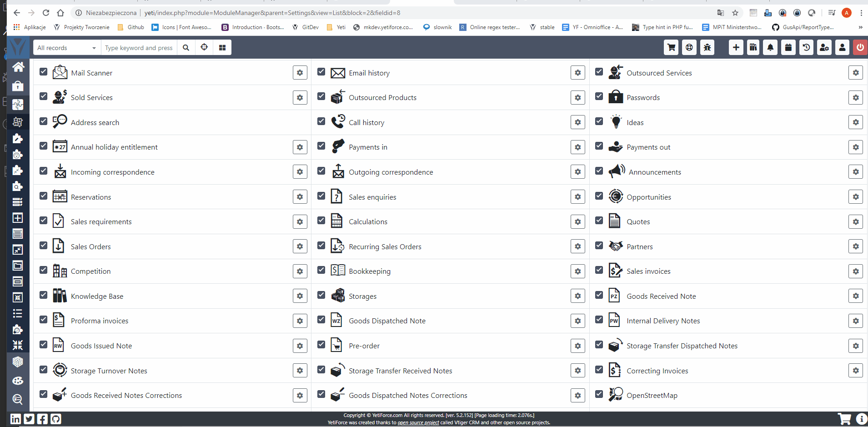
Task: Open the quick create plus icon
Action: 736,47
